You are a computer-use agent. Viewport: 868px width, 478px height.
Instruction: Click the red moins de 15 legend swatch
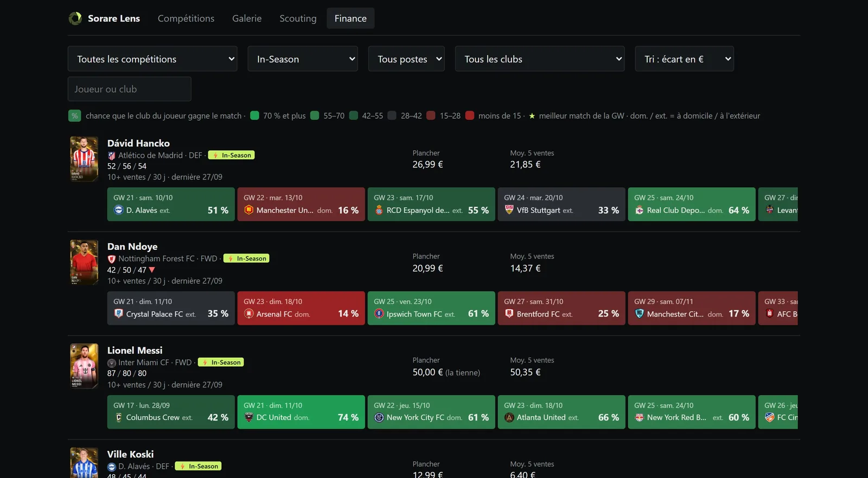470,115
